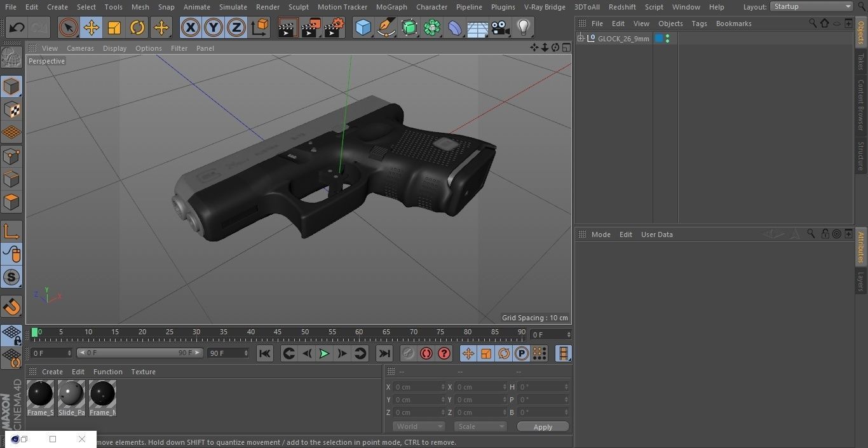Toggle Y axis lock

[x=214, y=28]
